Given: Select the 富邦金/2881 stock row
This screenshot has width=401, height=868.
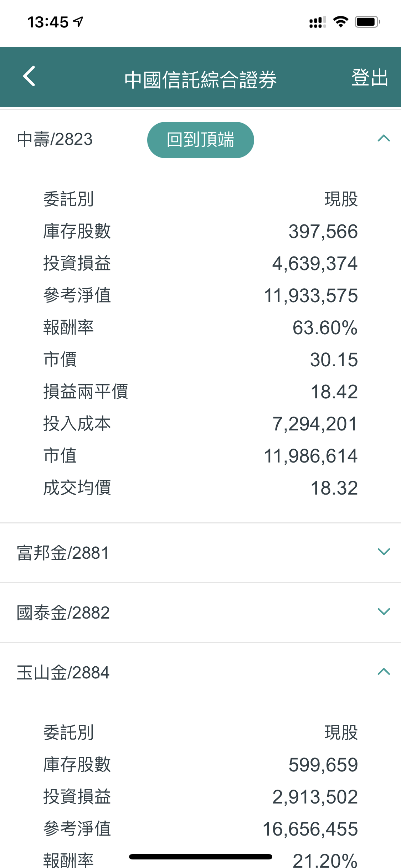Looking at the screenshot, I should tap(63, 553).
